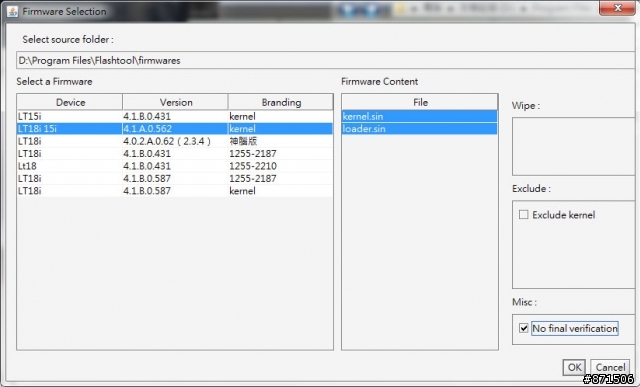Uncheck the No final verification checkbox
This screenshot has width=640, height=387.
pyautogui.click(x=523, y=328)
